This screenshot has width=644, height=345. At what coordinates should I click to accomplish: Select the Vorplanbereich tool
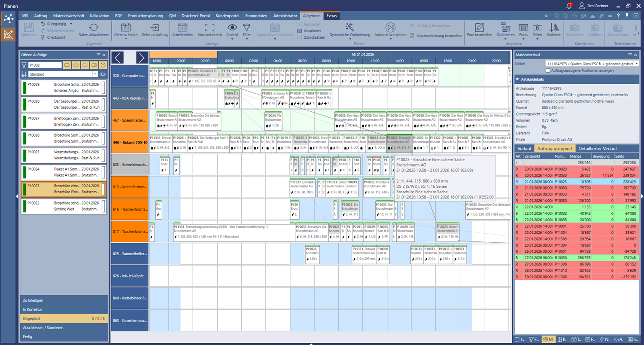point(210,27)
